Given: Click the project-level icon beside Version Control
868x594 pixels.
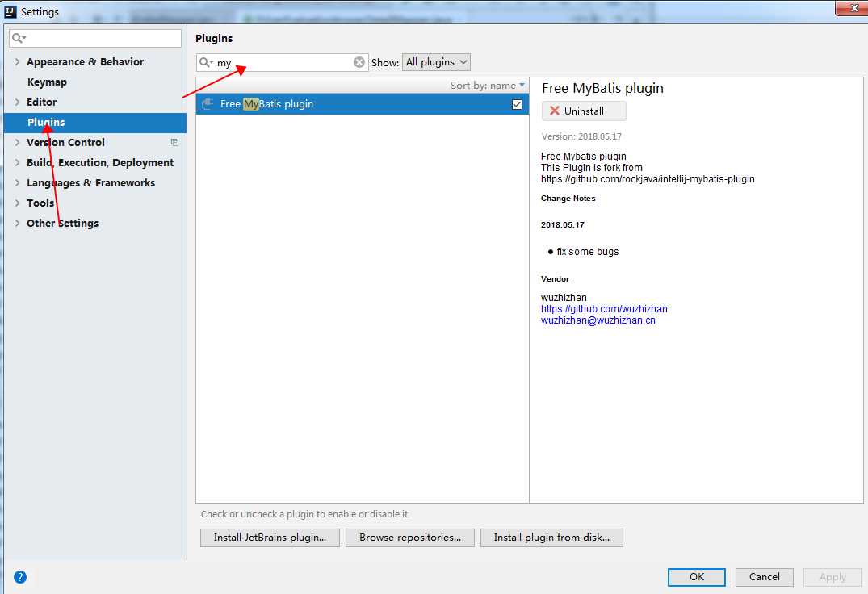Looking at the screenshot, I should (x=174, y=142).
